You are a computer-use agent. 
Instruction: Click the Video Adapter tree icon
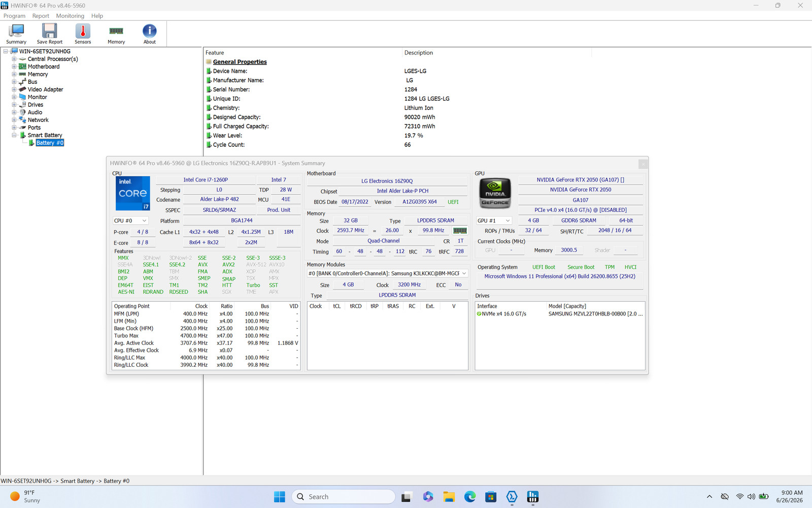click(x=23, y=89)
